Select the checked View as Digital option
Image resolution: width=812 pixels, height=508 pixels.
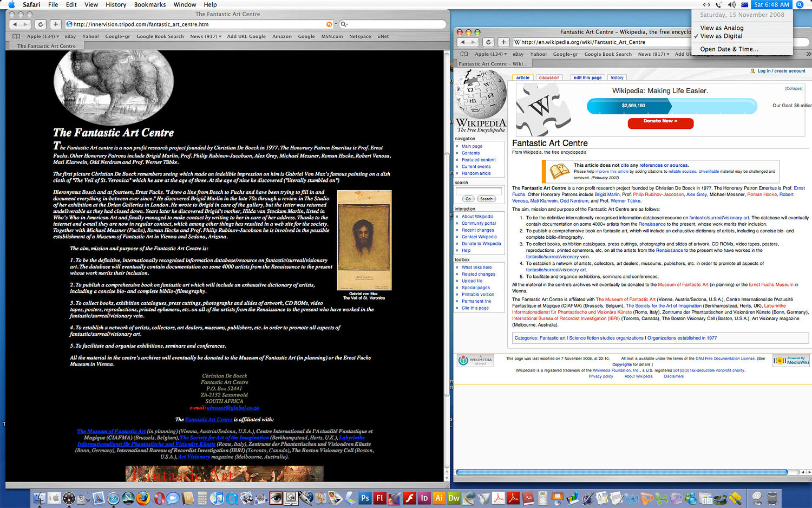742,36
